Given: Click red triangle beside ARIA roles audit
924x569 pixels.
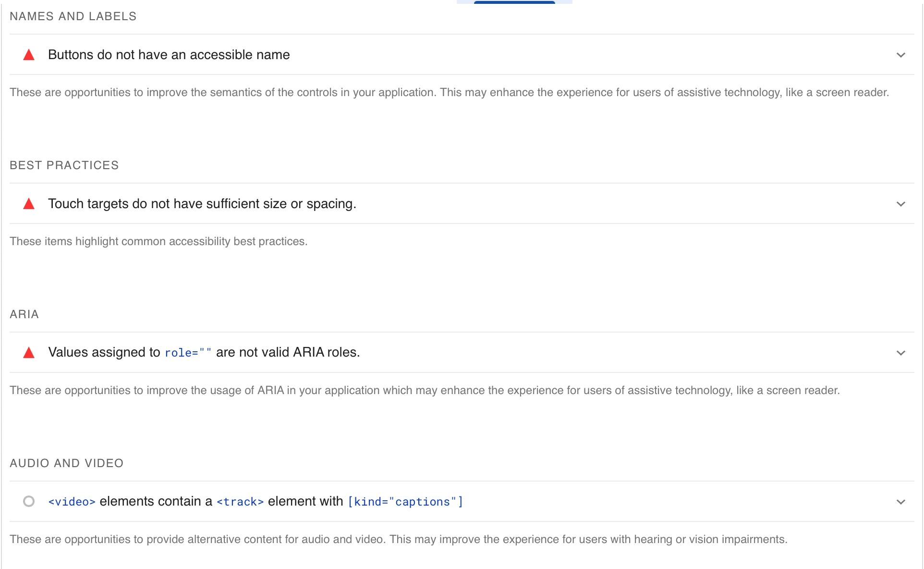Looking at the screenshot, I should pyautogui.click(x=29, y=353).
